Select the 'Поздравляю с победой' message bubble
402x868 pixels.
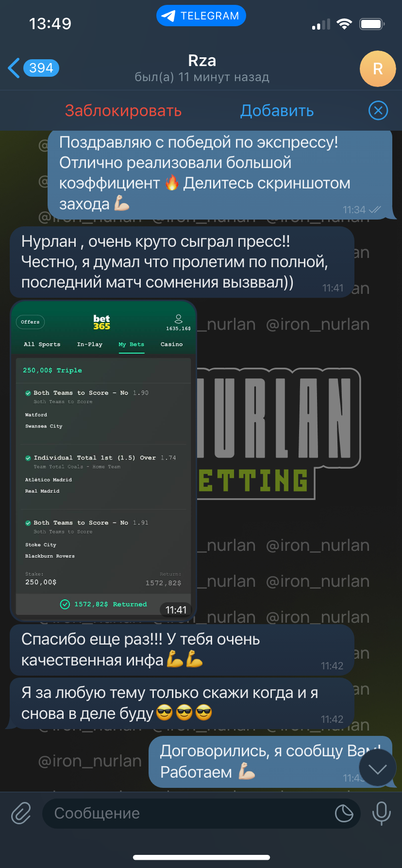tap(220, 173)
